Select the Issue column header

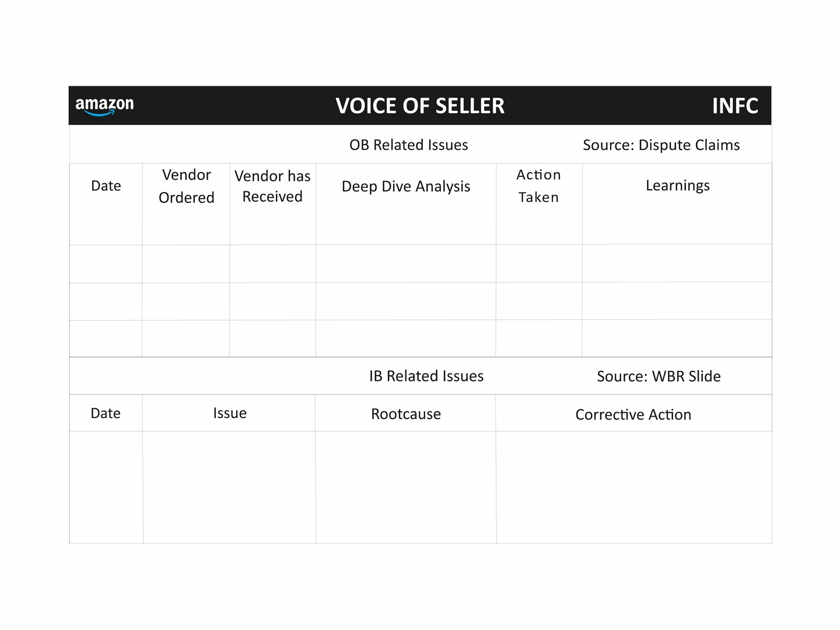pos(230,413)
